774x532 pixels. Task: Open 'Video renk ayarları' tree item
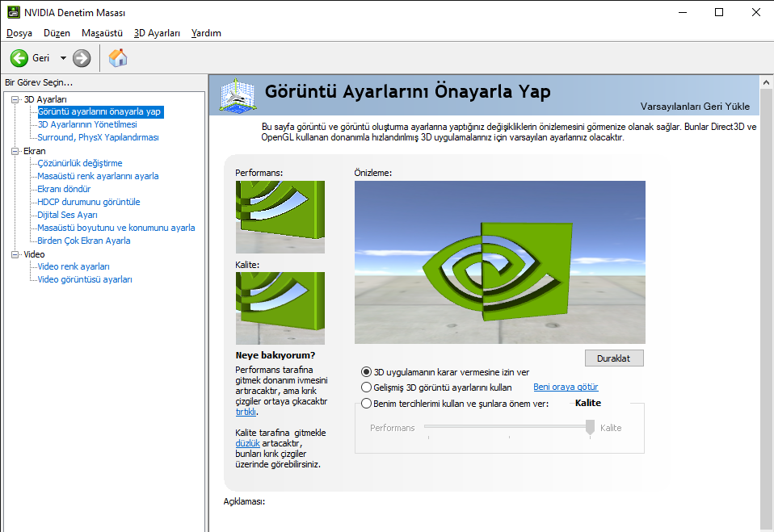pyautogui.click(x=74, y=266)
